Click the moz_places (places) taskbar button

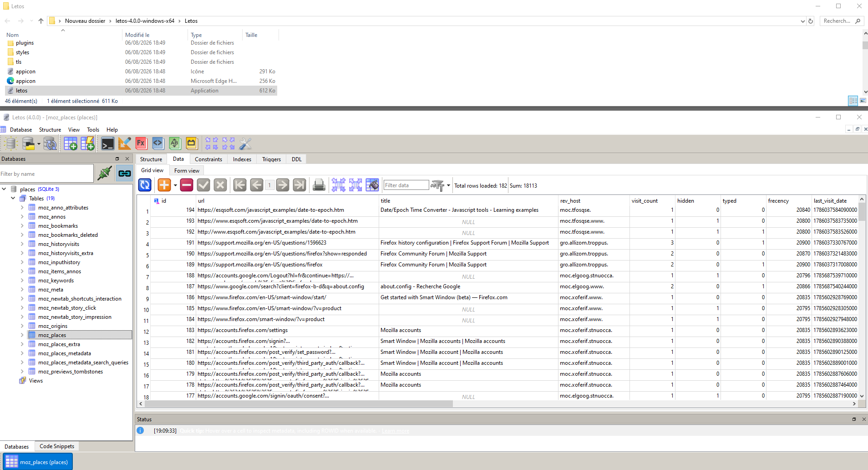(38, 462)
